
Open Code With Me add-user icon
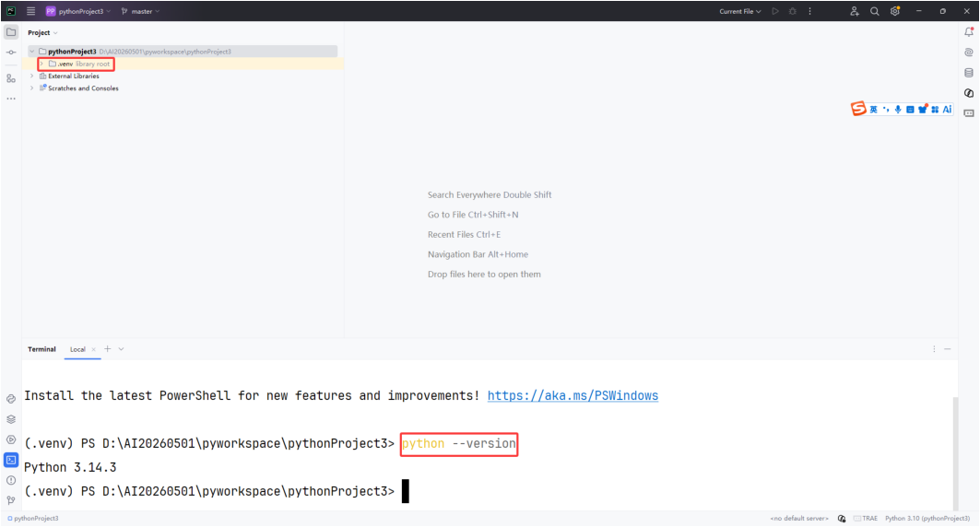855,11
